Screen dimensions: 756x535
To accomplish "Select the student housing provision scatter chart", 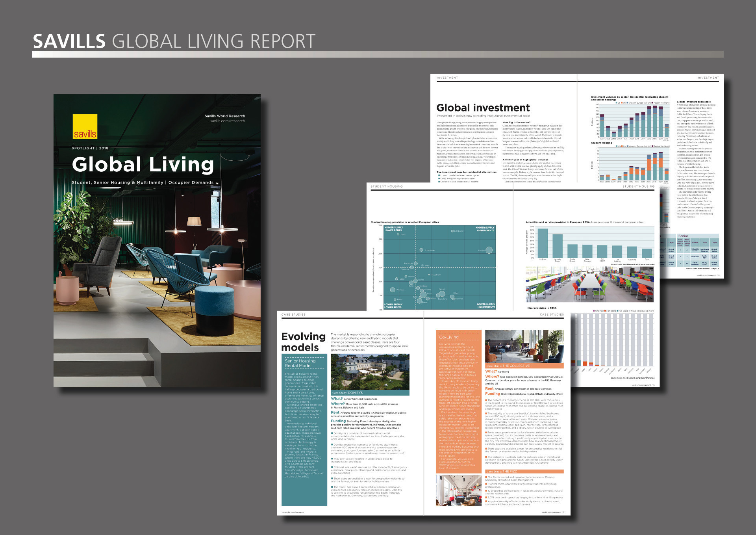I will point(439,267).
